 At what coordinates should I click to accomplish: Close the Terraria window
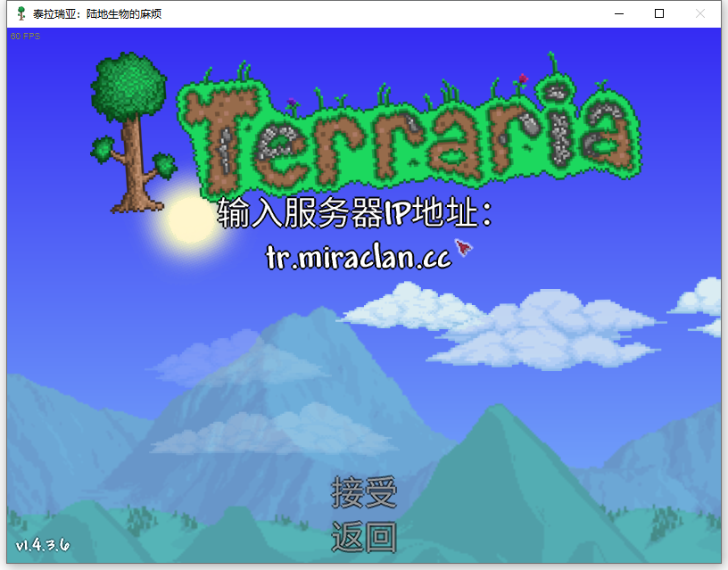tap(700, 14)
